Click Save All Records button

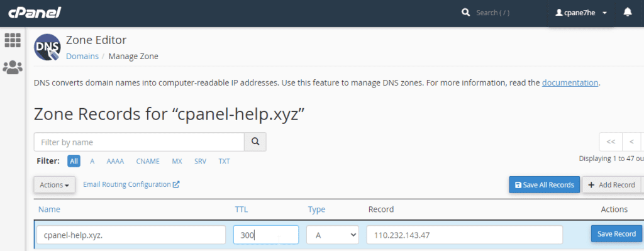[x=544, y=185]
